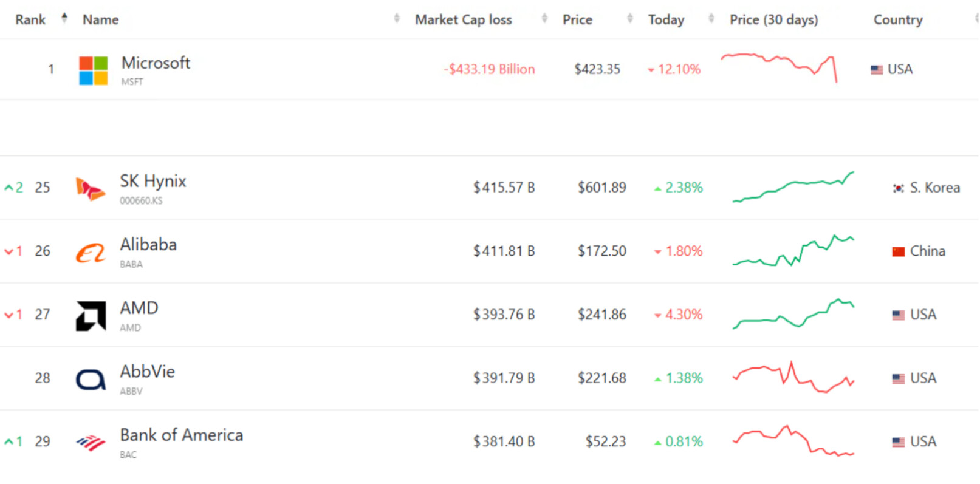Click the orange Alibaba logo icon
Viewport: 980px width, 484px height.
(x=91, y=253)
